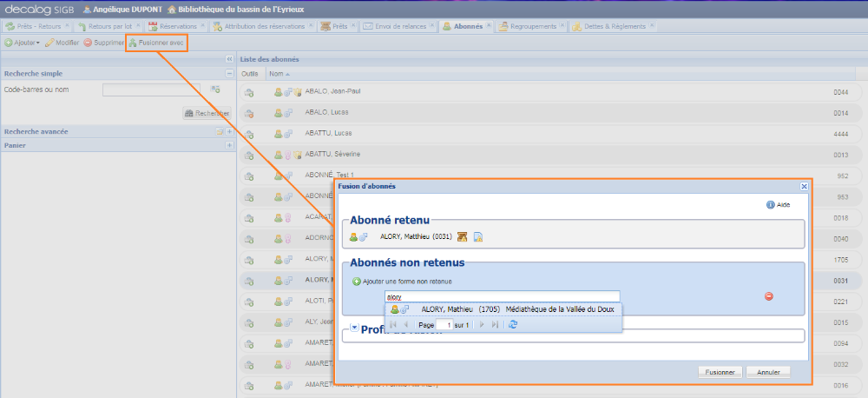The width and height of the screenshot is (868, 398).
Task: Collapse the Recherche simple section
Action: pos(229,74)
